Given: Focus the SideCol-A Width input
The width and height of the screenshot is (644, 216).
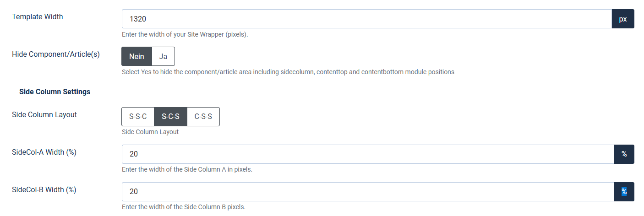Looking at the screenshot, I should click(x=367, y=154).
